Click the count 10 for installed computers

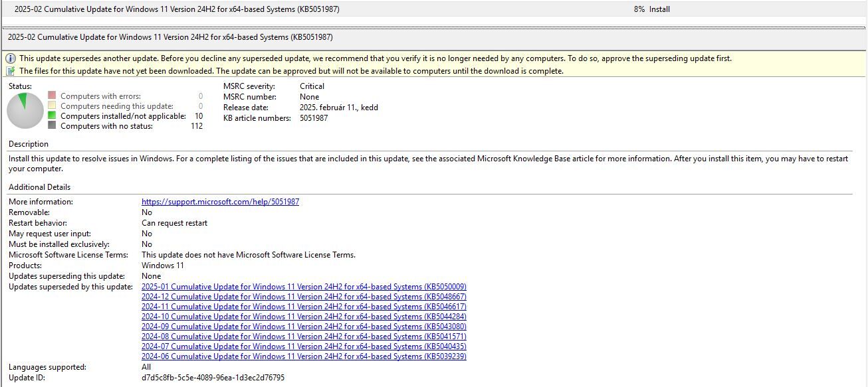click(x=199, y=116)
